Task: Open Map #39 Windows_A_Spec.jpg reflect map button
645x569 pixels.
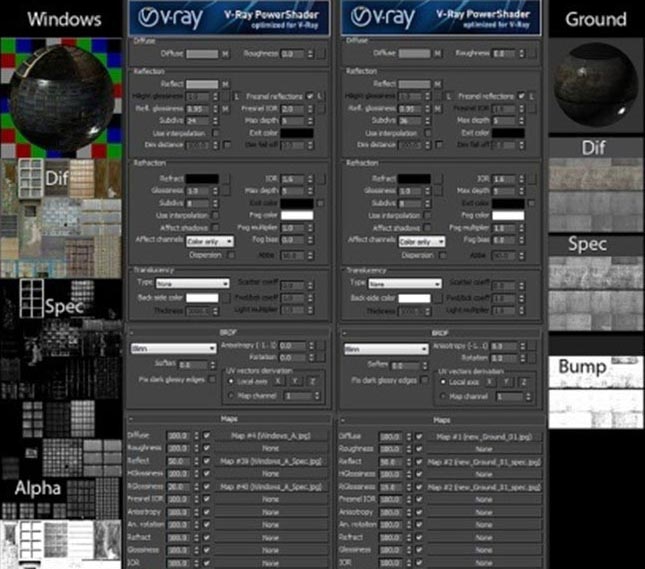Action: tap(271, 461)
